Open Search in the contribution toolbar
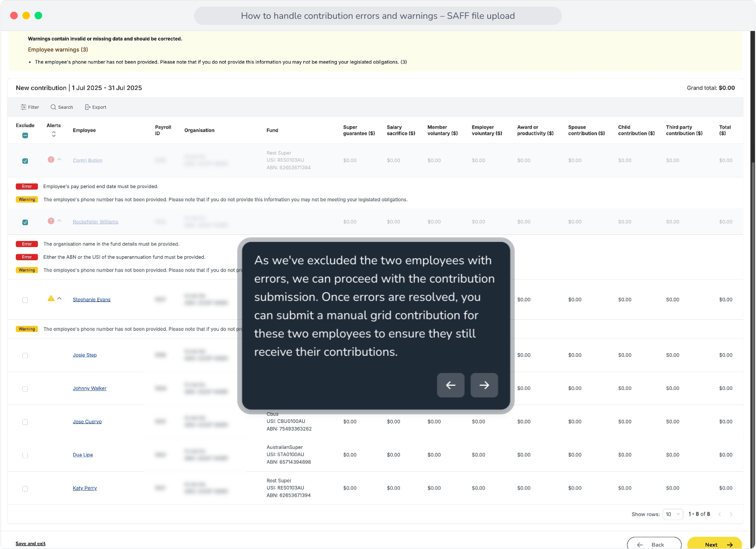This screenshot has height=549, width=756. (x=61, y=107)
